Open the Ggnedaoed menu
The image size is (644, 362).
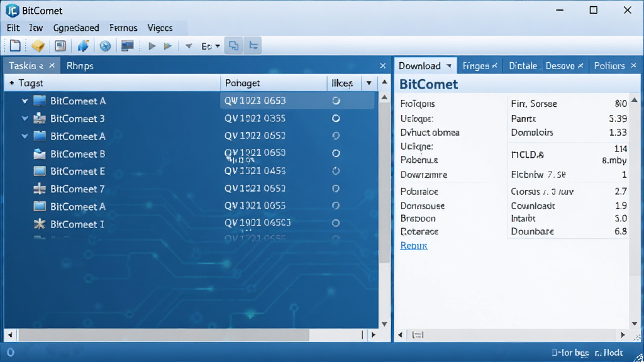[76, 28]
